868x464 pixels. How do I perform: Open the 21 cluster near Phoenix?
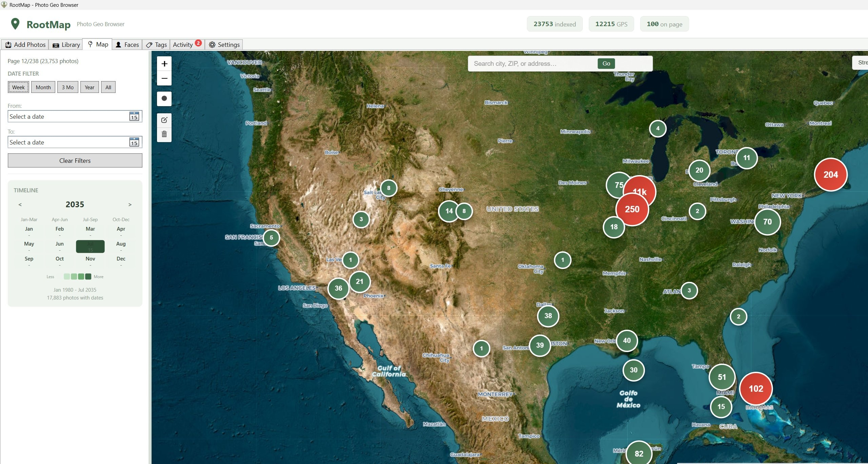coord(360,282)
